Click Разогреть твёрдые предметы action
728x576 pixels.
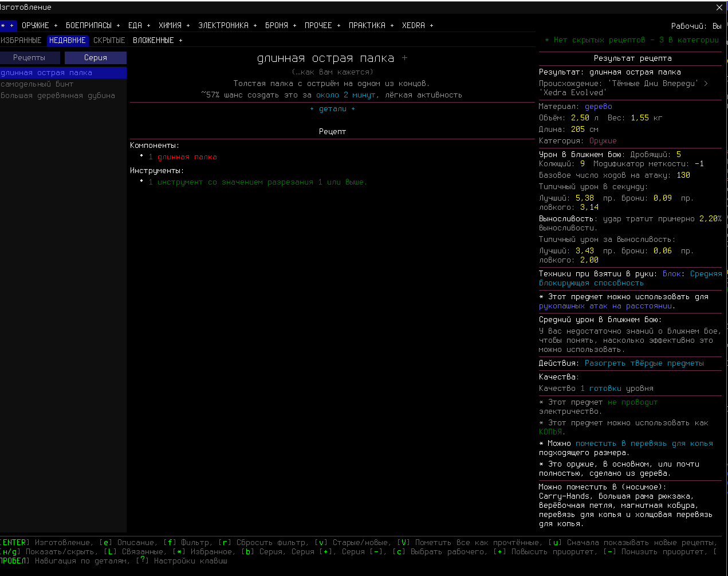pyautogui.click(x=644, y=363)
